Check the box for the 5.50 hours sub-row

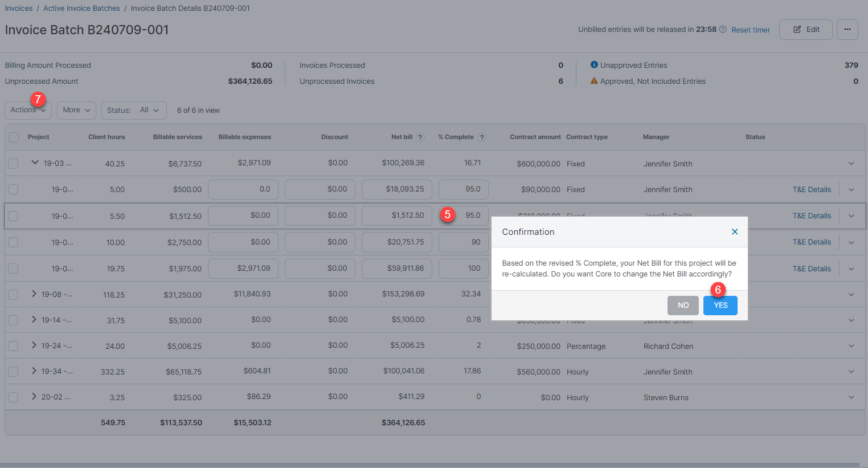(x=13, y=216)
